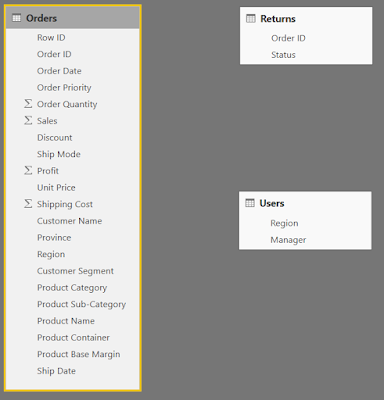Screen dimensions: 384x400
Task: Select the Returns table title
Action: 278,19
